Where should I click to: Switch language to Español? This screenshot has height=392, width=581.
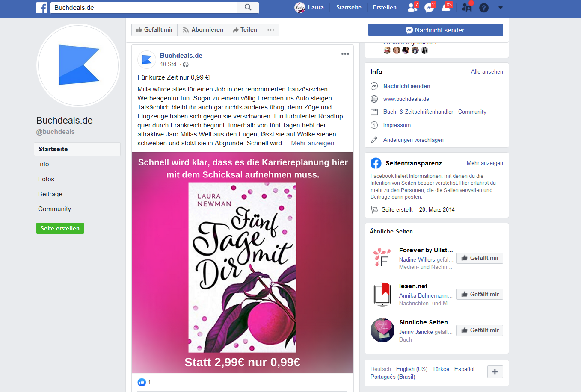tap(464, 369)
